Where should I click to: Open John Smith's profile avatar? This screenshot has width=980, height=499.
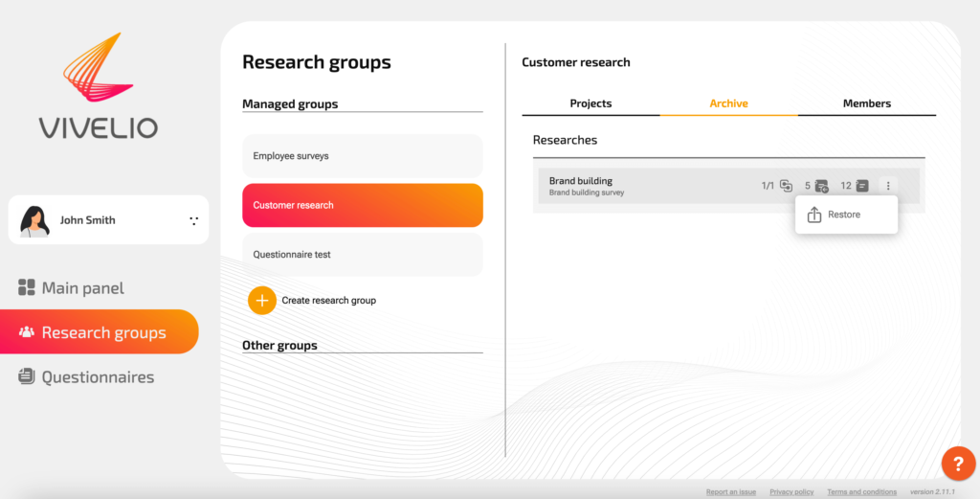pyautogui.click(x=34, y=220)
